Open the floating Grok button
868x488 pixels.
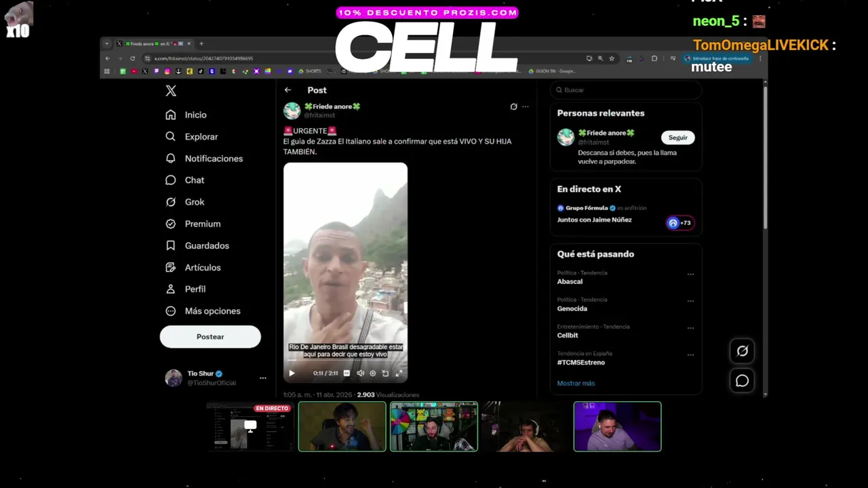(x=743, y=350)
